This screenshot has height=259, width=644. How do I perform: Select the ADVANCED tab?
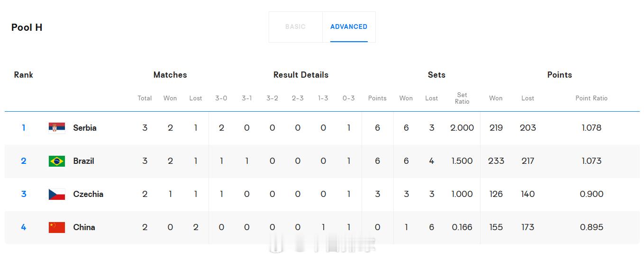pos(349,27)
